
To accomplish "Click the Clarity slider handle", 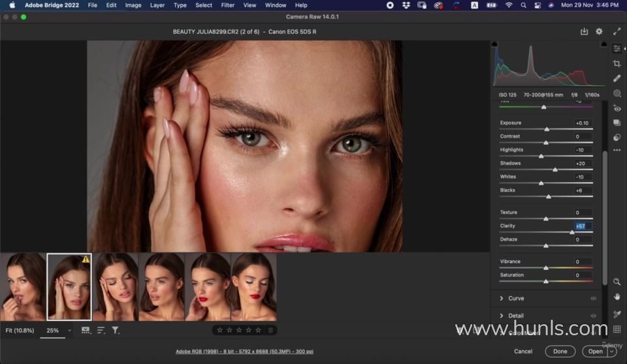I will [x=572, y=232].
